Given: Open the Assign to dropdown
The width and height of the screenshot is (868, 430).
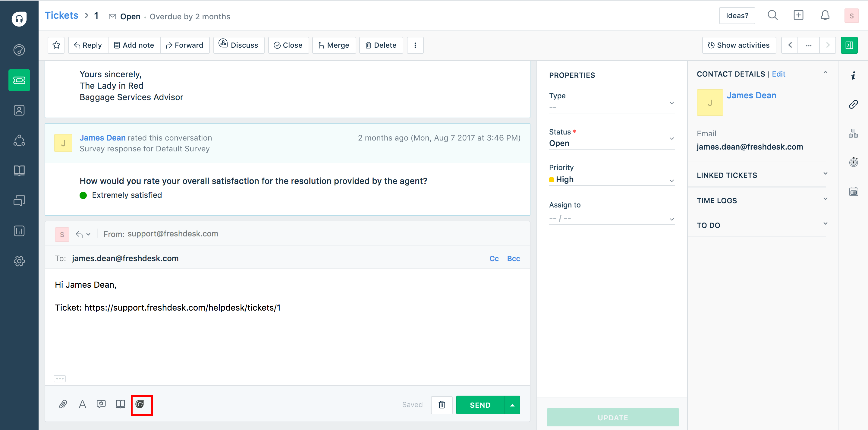Looking at the screenshot, I should pos(612,213).
